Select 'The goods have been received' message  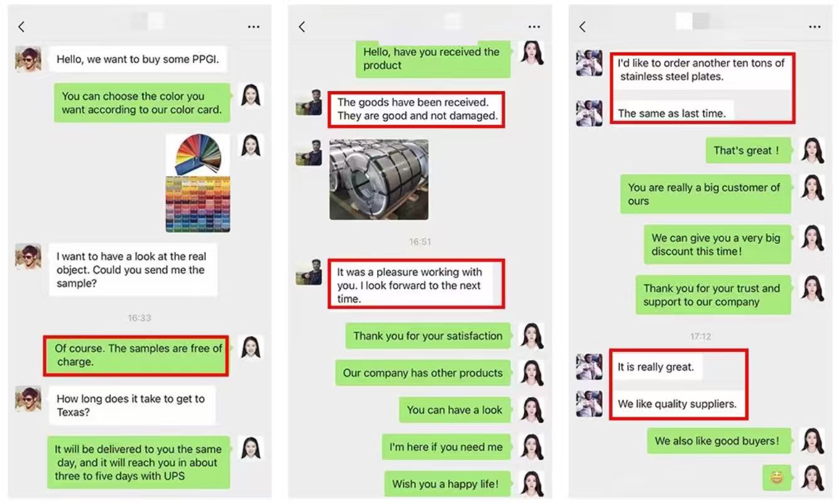[416, 109]
